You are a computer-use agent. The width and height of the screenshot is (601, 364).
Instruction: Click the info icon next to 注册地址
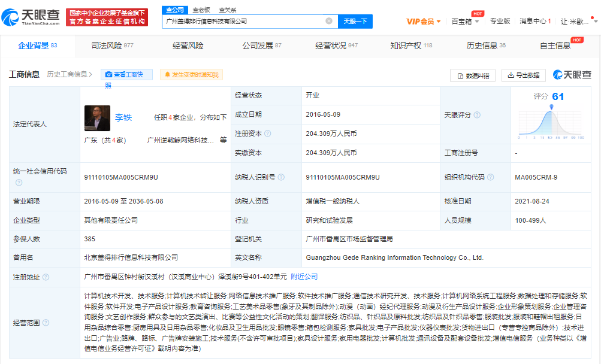tap(46, 277)
